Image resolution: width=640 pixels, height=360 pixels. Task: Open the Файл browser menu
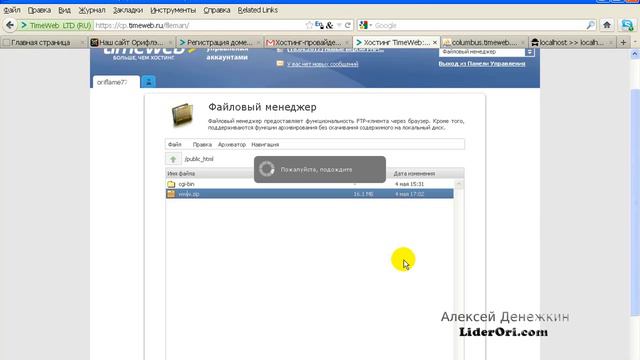pos(12,10)
